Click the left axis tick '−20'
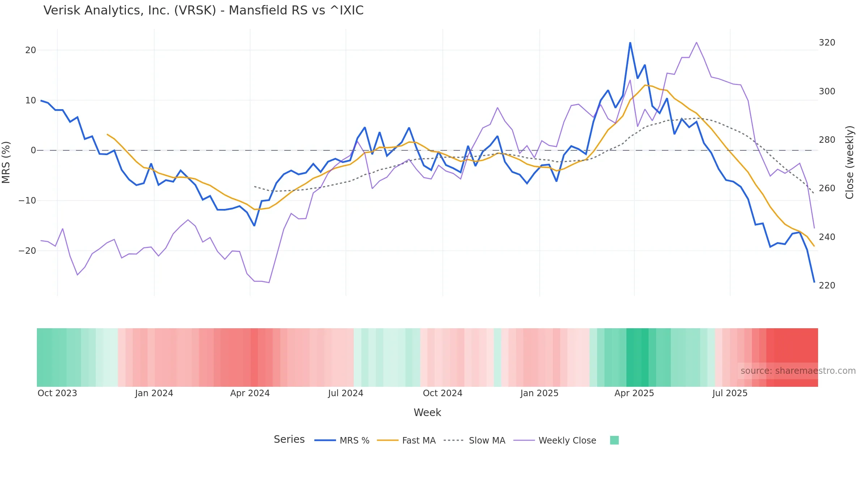 tap(27, 251)
